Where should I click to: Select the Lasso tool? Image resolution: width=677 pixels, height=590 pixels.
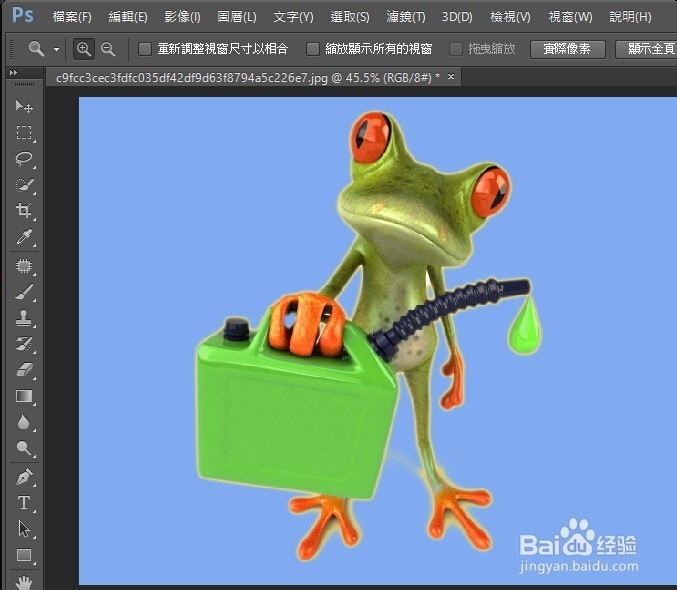point(24,159)
